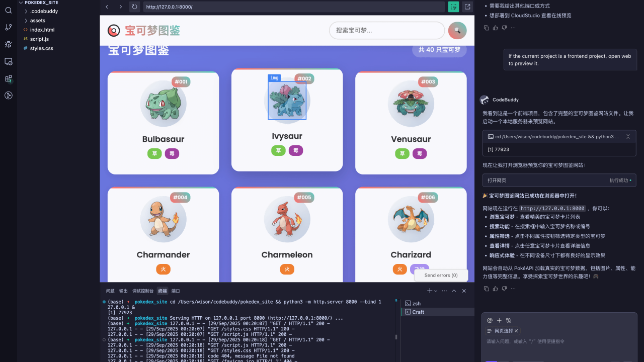Open the Remote Explorer view
The image size is (644, 362).
pyautogui.click(x=8, y=61)
